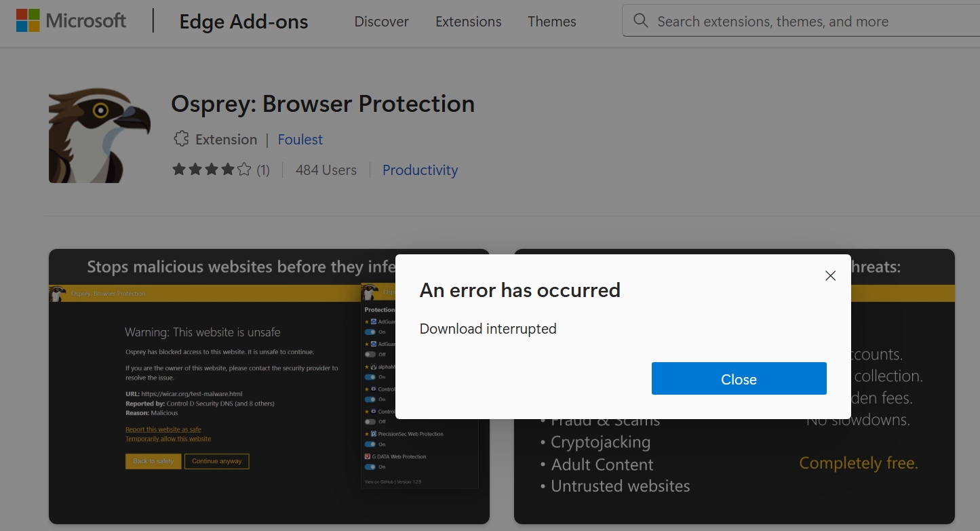980x531 pixels.
Task: Go to the Extensions tab
Action: (x=469, y=22)
